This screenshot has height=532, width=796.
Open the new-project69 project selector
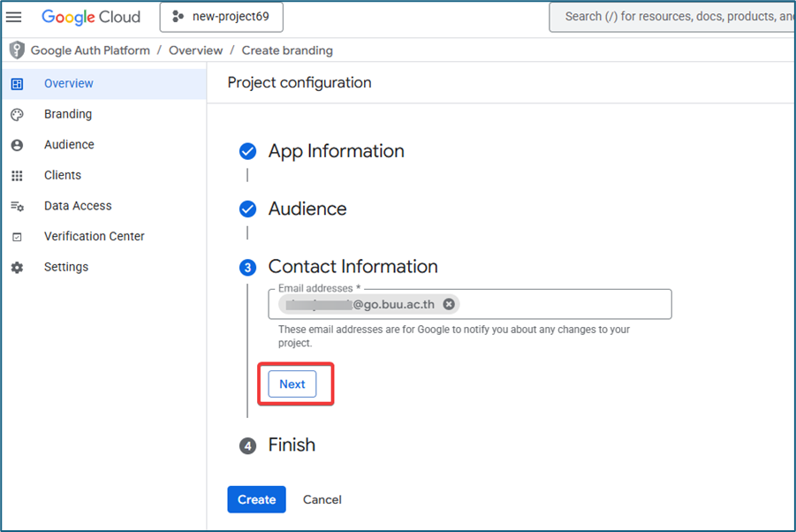tap(222, 17)
